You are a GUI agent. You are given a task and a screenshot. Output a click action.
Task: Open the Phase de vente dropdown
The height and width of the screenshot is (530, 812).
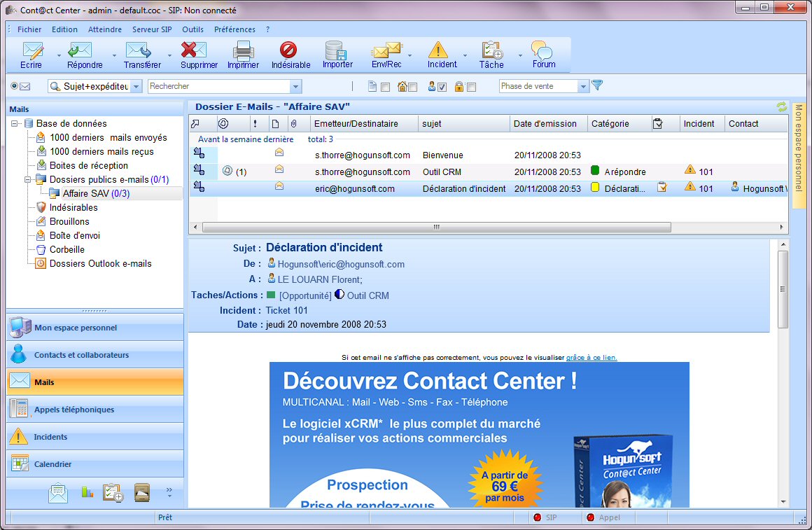coord(583,86)
